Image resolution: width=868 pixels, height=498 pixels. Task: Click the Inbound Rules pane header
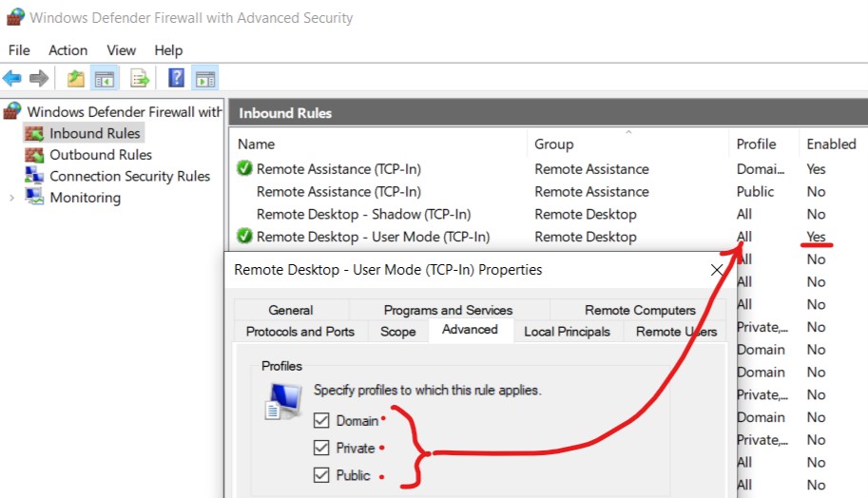click(x=548, y=113)
